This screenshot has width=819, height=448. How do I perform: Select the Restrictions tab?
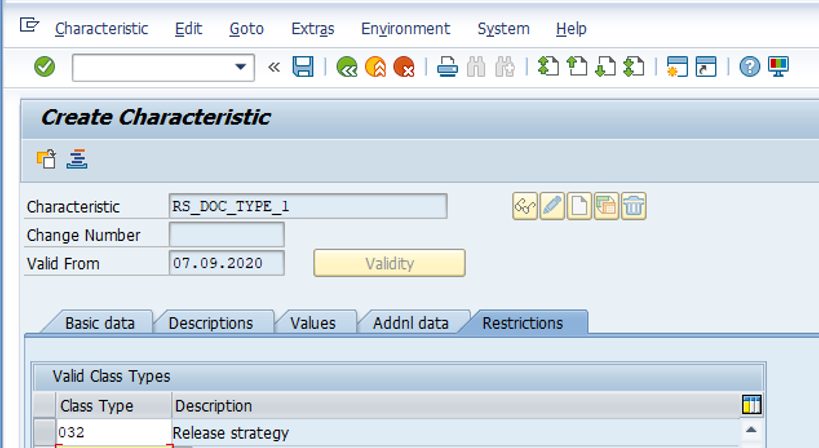coord(523,323)
